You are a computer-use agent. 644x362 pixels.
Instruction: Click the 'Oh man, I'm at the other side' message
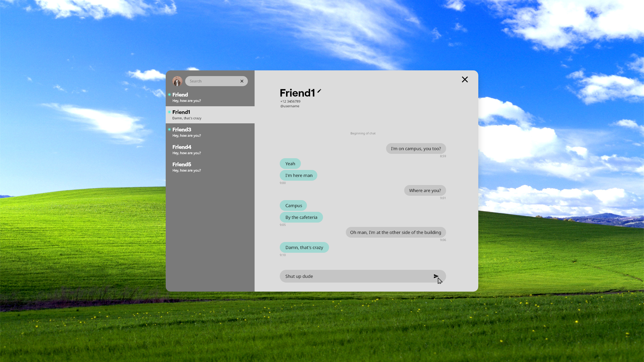[395, 232]
